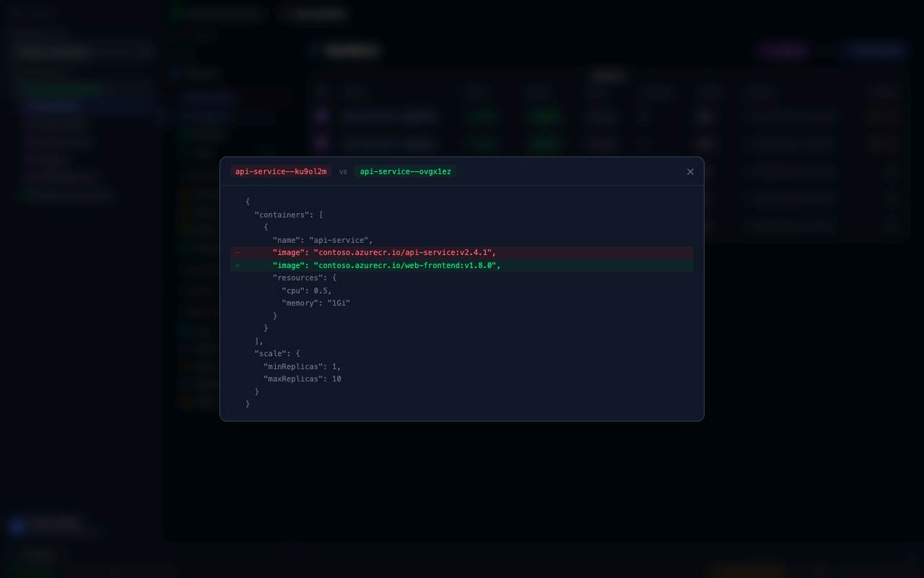This screenshot has width=924, height=578.
Task: Click the purple avatar icon in the first table row
Action: (x=321, y=116)
